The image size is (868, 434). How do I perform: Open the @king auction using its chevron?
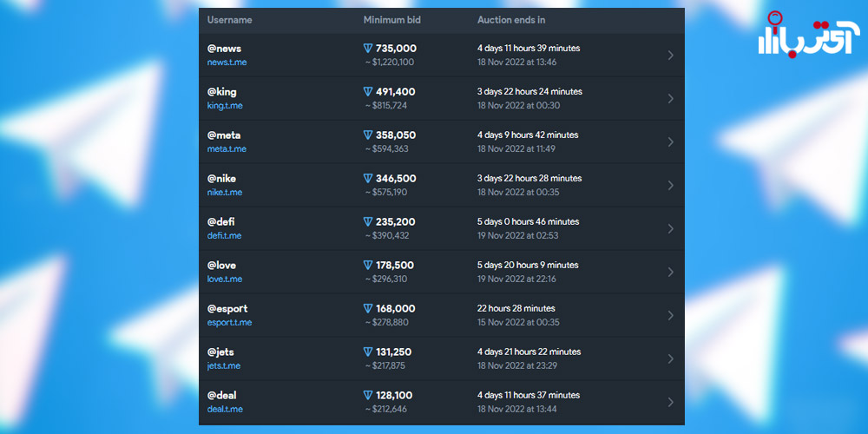pyautogui.click(x=670, y=99)
